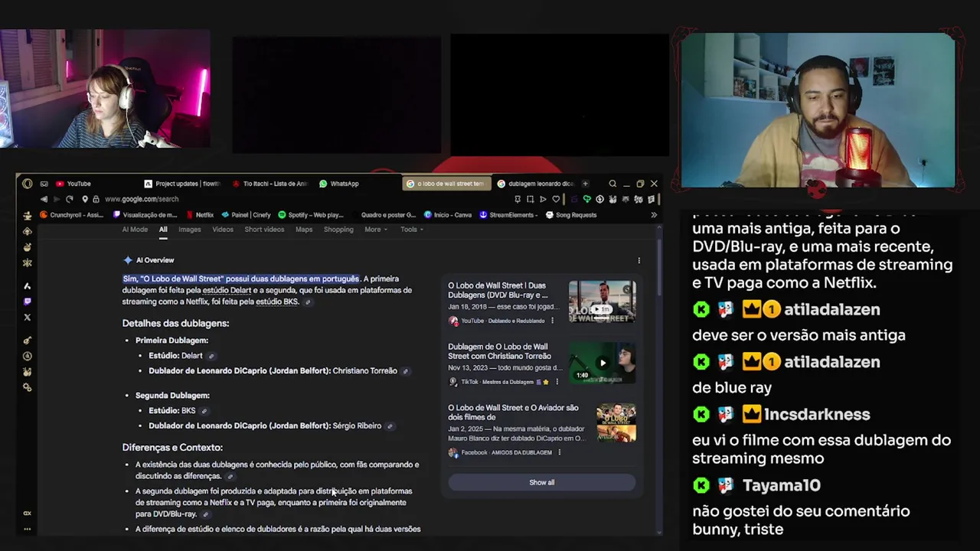
Task: Open the Crunchyroll bookmark
Action: (71, 215)
